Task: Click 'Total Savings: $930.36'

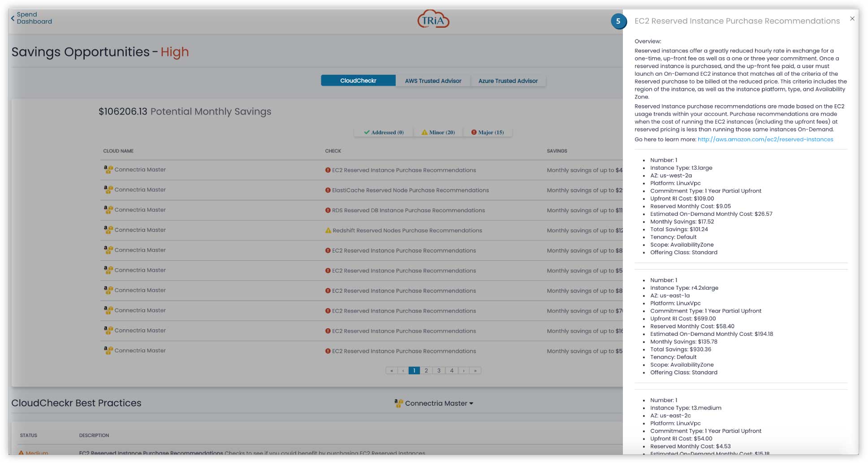Action: (681, 349)
